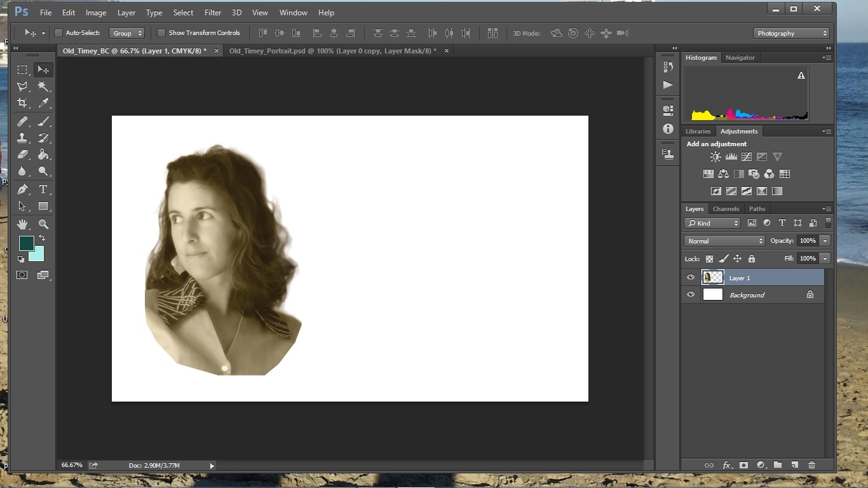The width and height of the screenshot is (868, 488).
Task: Enable Auto-Select in the options bar
Action: click(x=58, y=32)
